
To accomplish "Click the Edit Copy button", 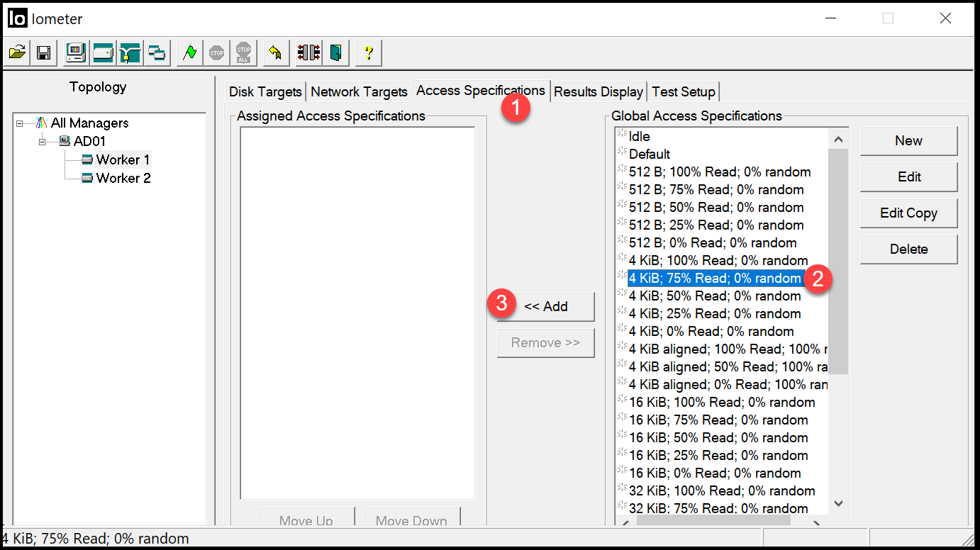I will click(x=908, y=213).
